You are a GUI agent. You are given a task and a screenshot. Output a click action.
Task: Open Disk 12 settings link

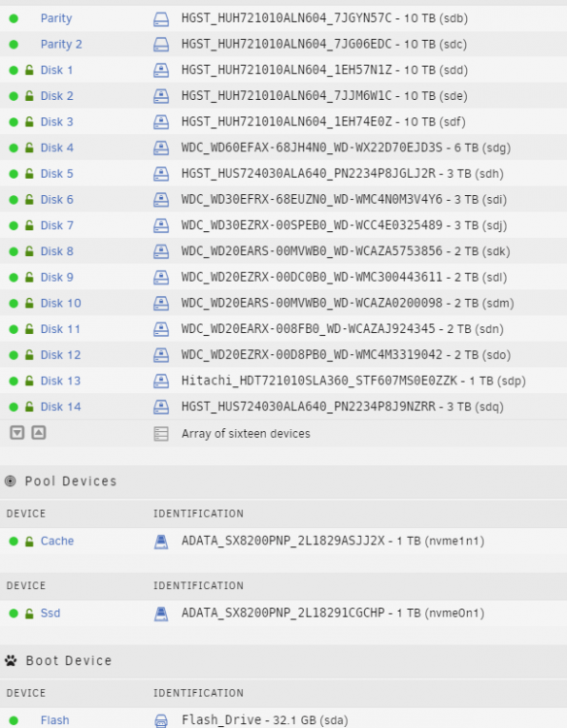pos(61,355)
